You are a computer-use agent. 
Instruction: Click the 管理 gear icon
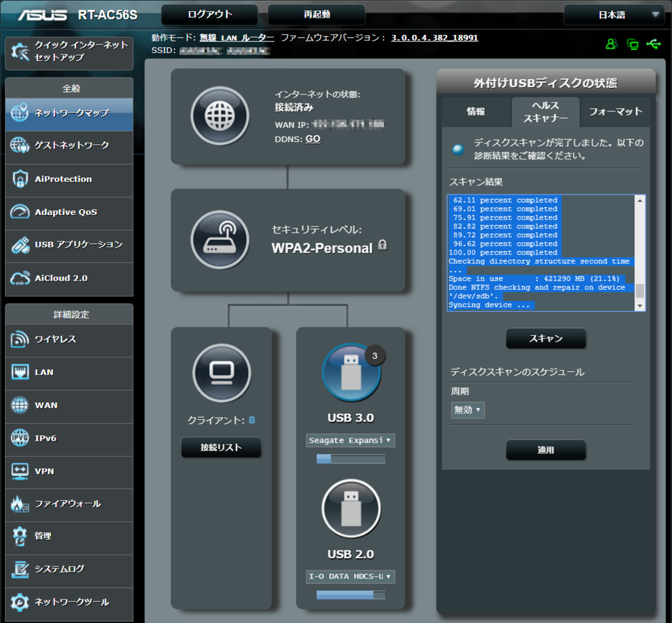[x=20, y=536]
